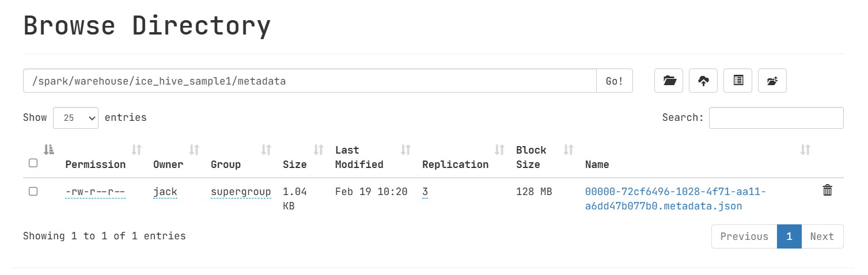
Task: Delete the metadata.json file via trash icon
Action: click(x=828, y=190)
